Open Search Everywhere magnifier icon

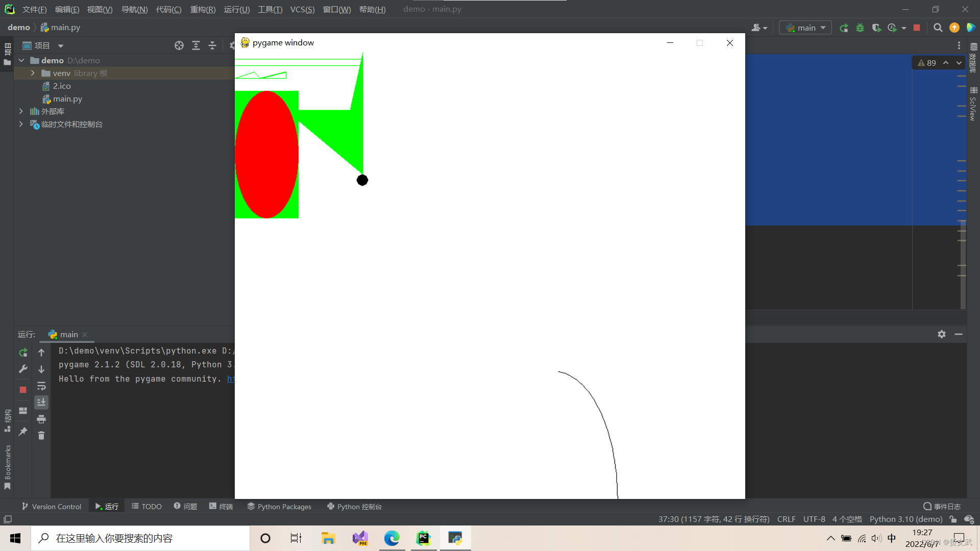click(938, 28)
